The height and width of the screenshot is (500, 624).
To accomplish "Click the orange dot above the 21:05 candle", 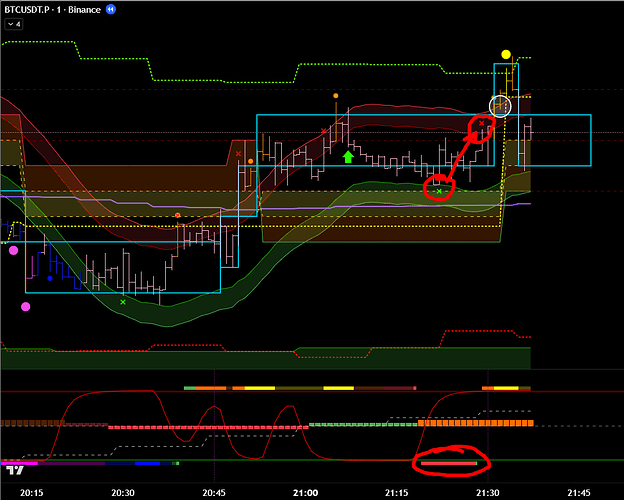I will point(335,96).
